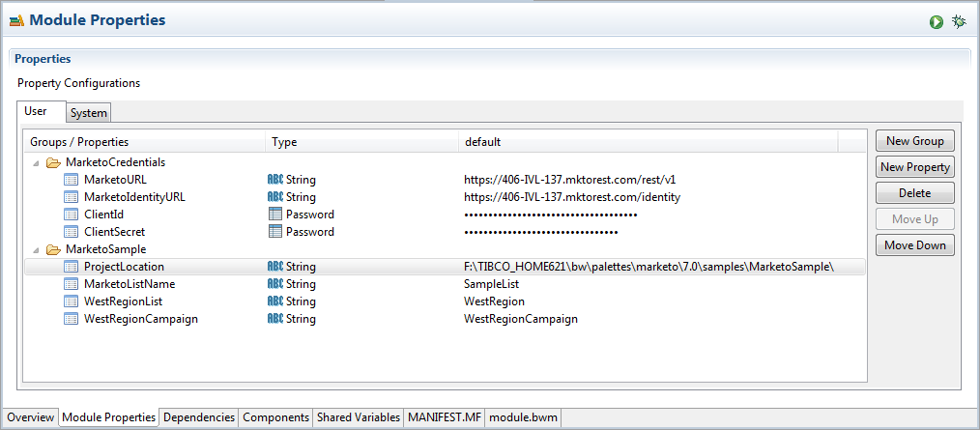The image size is (980, 430).
Task: Click the Debug bug icon
Action: (x=959, y=22)
